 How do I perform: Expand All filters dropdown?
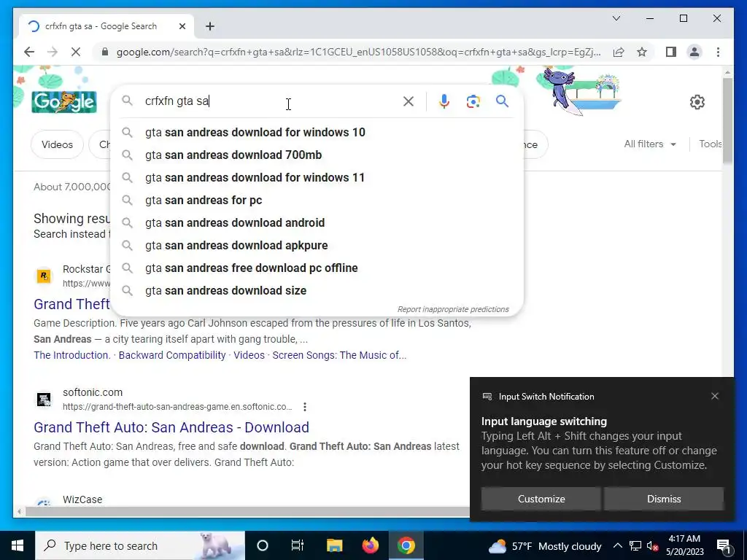pyautogui.click(x=650, y=144)
